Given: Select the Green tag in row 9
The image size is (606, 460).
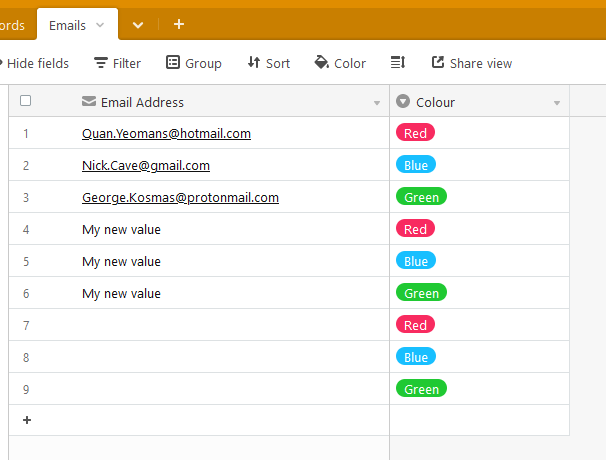Looking at the screenshot, I should 421,388.
